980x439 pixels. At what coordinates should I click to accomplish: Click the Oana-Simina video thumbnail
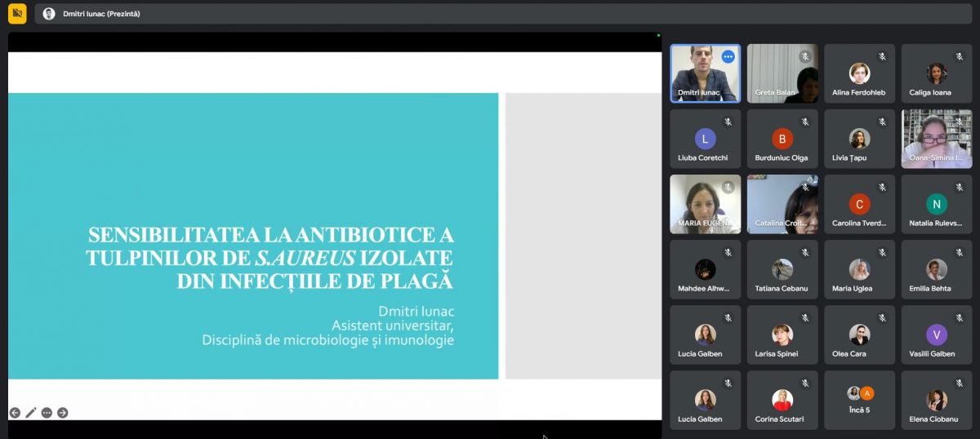pyautogui.click(x=936, y=139)
